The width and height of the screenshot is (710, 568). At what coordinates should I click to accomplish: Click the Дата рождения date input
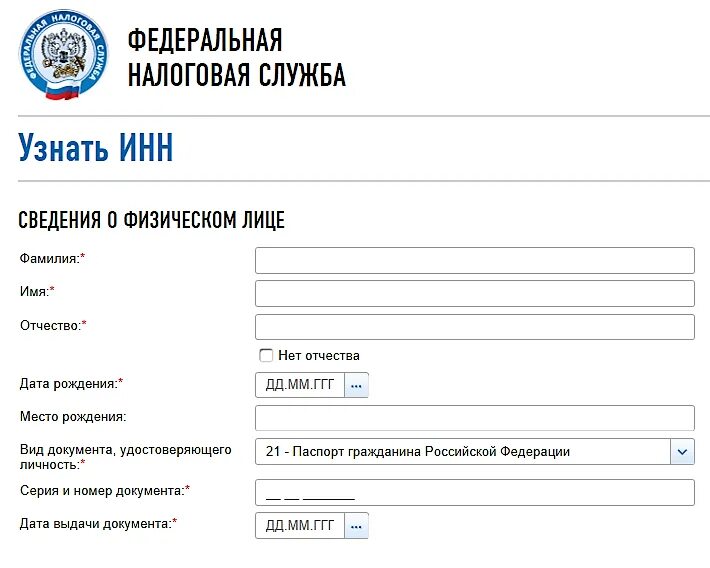(300, 385)
